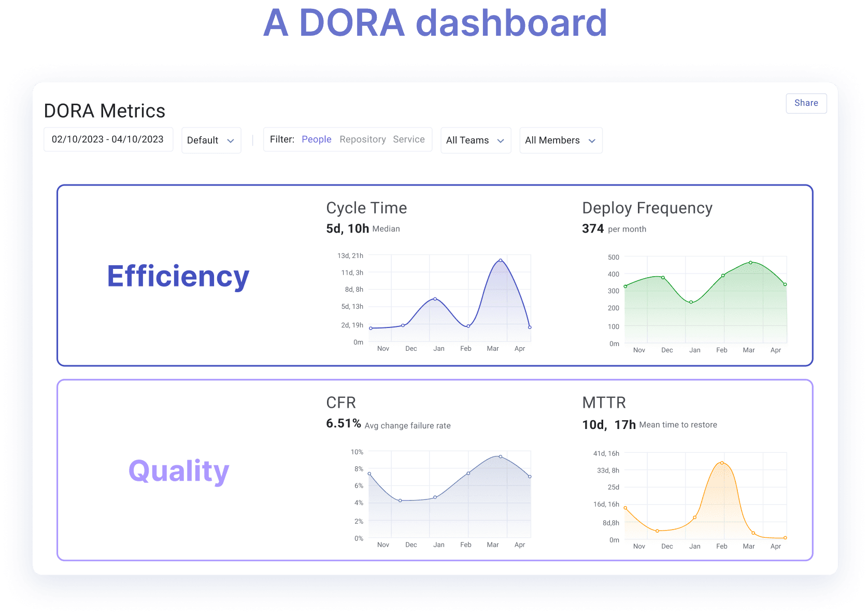The image size is (868, 615).
Task: Click the Efficiency section heading
Action: [178, 276]
